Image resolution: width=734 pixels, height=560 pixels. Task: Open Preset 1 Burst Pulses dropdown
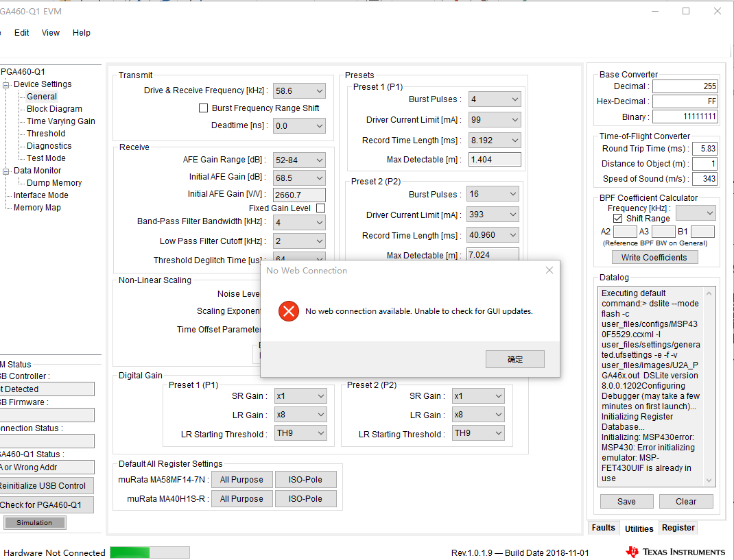(495, 99)
